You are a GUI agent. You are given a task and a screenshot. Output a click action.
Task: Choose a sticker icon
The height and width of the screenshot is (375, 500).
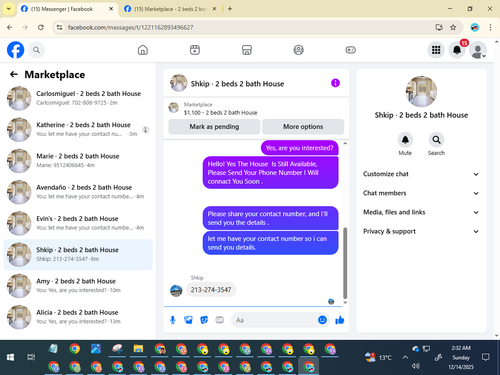click(x=204, y=320)
